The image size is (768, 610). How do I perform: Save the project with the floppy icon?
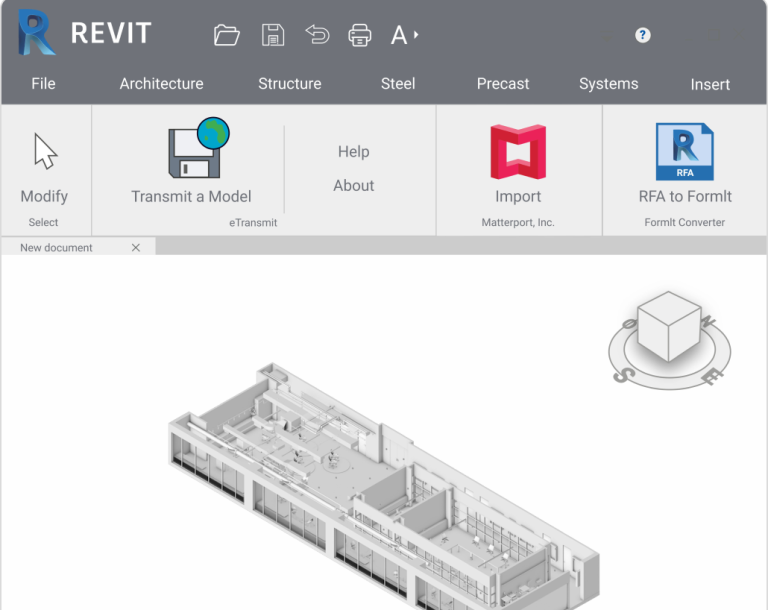273,35
